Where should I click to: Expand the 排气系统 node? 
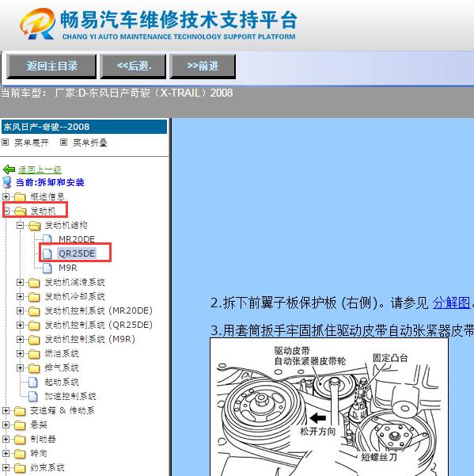20,368
